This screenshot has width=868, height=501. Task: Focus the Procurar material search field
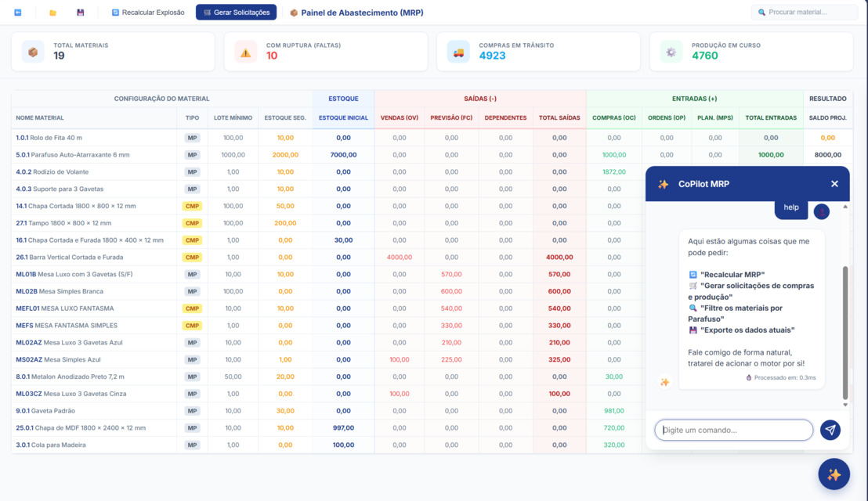point(807,13)
